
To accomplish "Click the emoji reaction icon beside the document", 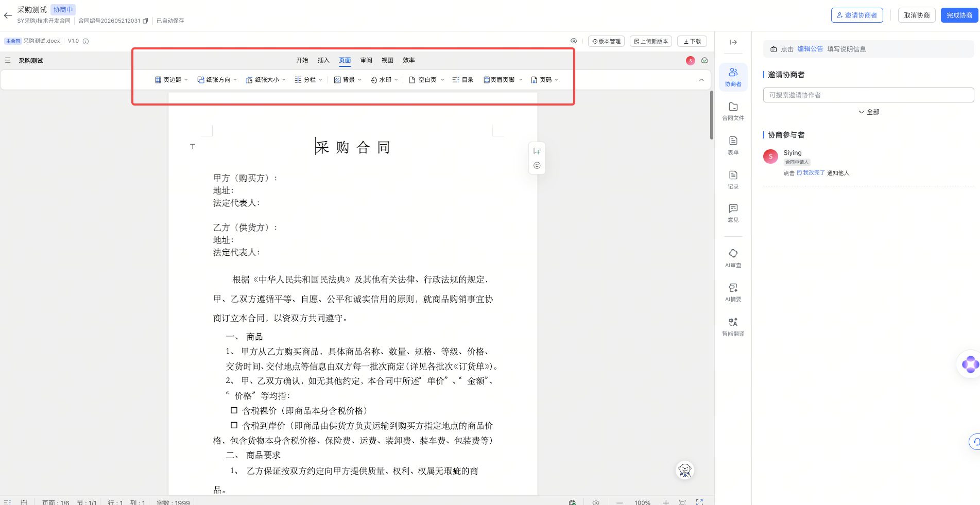I will click(537, 165).
